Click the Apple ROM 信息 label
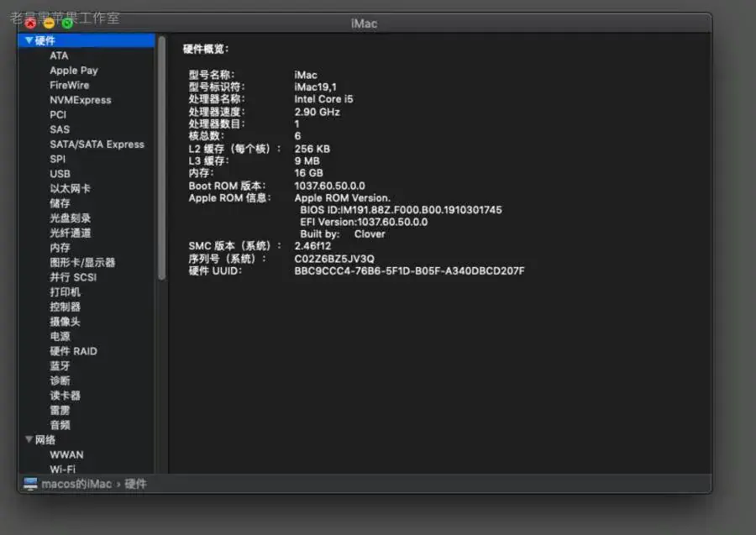The width and height of the screenshot is (756, 535). (230, 198)
